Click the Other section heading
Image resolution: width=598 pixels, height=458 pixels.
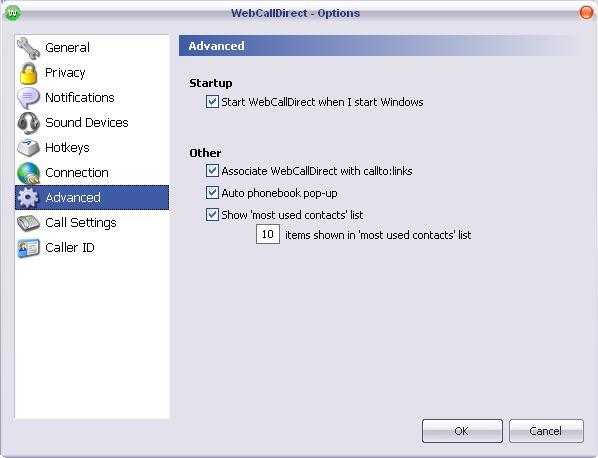tap(205, 153)
